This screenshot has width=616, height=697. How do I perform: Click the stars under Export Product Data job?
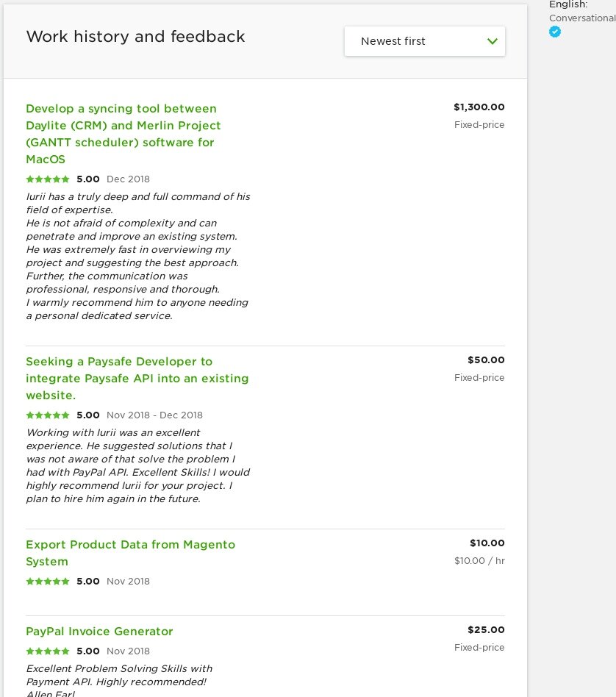click(x=48, y=582)
